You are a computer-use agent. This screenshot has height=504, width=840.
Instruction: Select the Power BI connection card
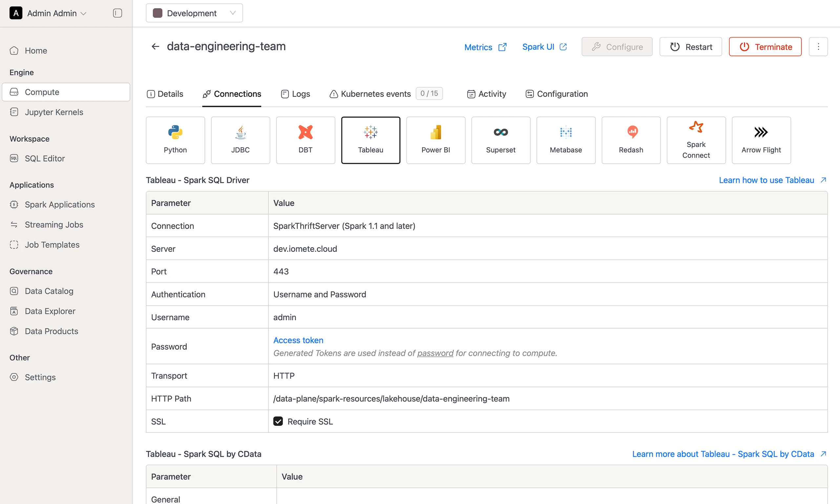[x=436, y=140]
